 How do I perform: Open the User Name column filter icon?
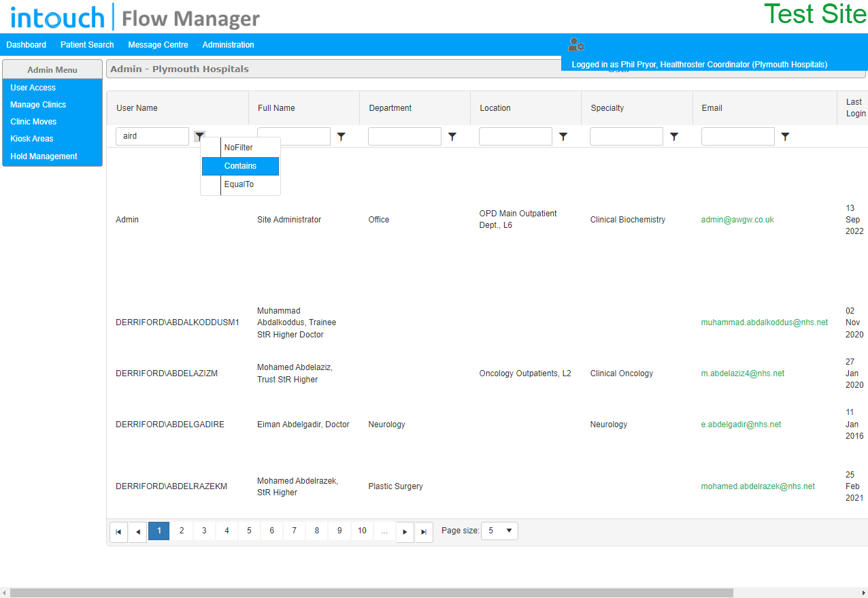point(199,136)
